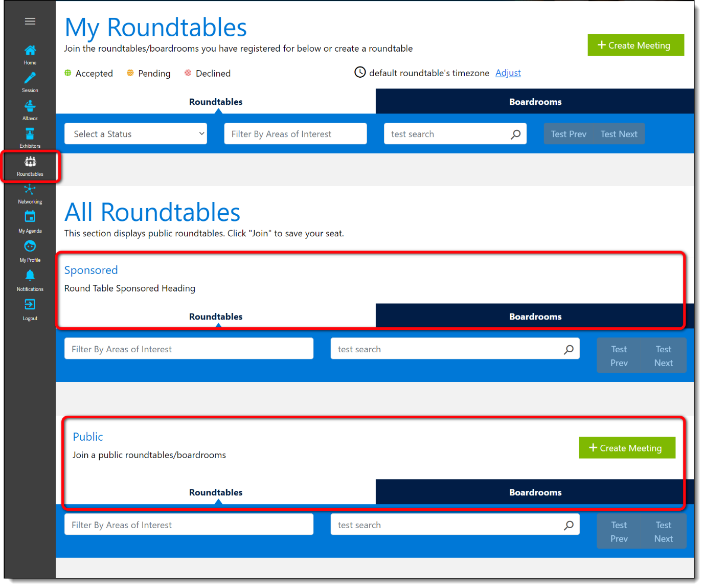Open the top Filter By Areas of Interest
This screenshot has width=704, height=588.
[295, 134]
